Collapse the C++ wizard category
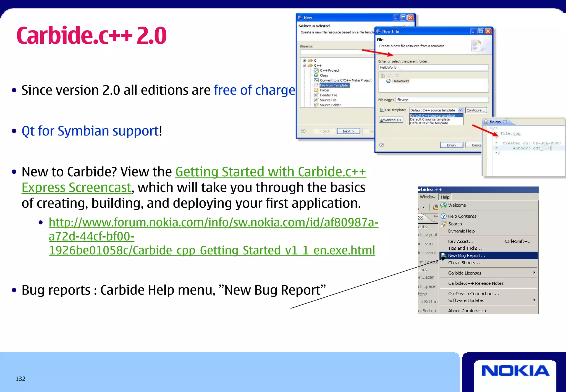Screen dimensions: 566x392 coord(304,65)
